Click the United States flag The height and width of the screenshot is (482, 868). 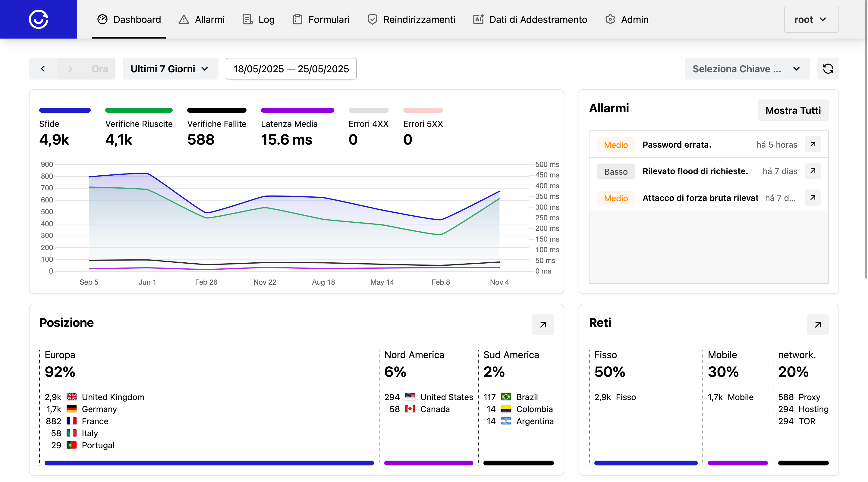[410, 397]
